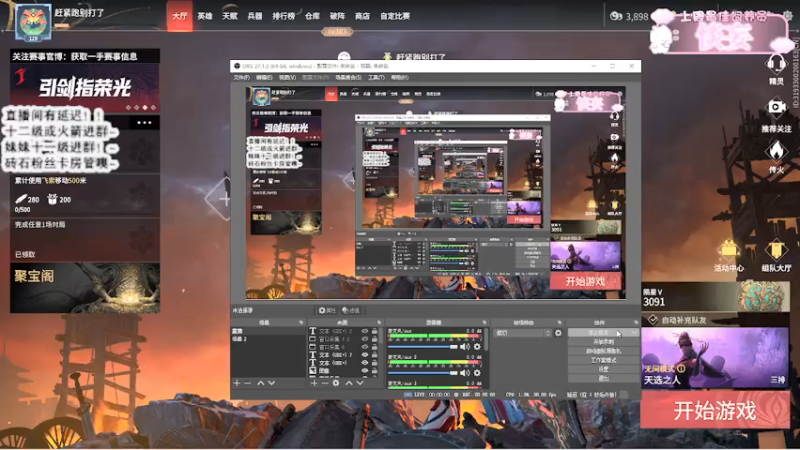Move the selected source down

point(360,383)
